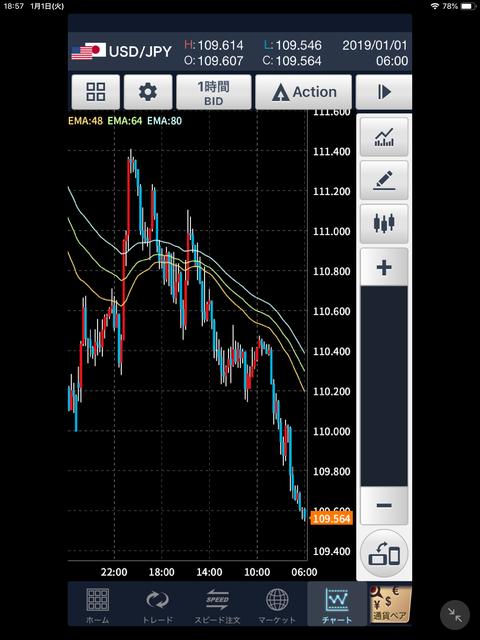The width and height of the screenshot is (480, 640).
Task: Switch to the トレード tab
Action: (x=157, y=606)
